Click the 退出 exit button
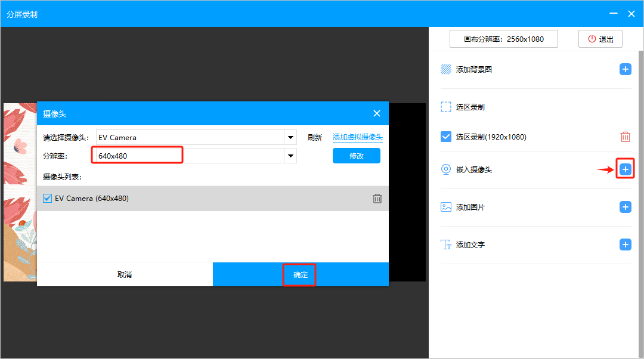Viewport: 644px width, 359px height. (x=600, y=39)
